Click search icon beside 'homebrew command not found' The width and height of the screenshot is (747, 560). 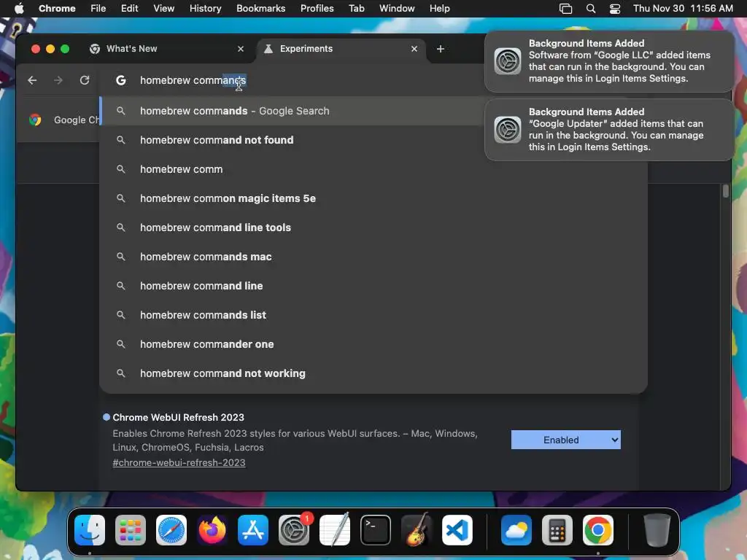pyautogui.click(x=121, y=140)
